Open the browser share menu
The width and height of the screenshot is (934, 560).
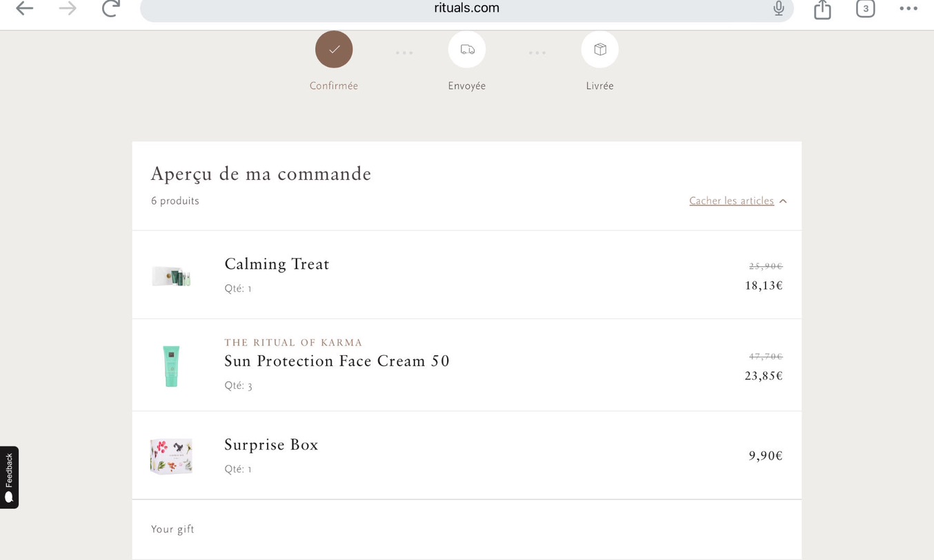pyautogui.click(x=822, y=8)
